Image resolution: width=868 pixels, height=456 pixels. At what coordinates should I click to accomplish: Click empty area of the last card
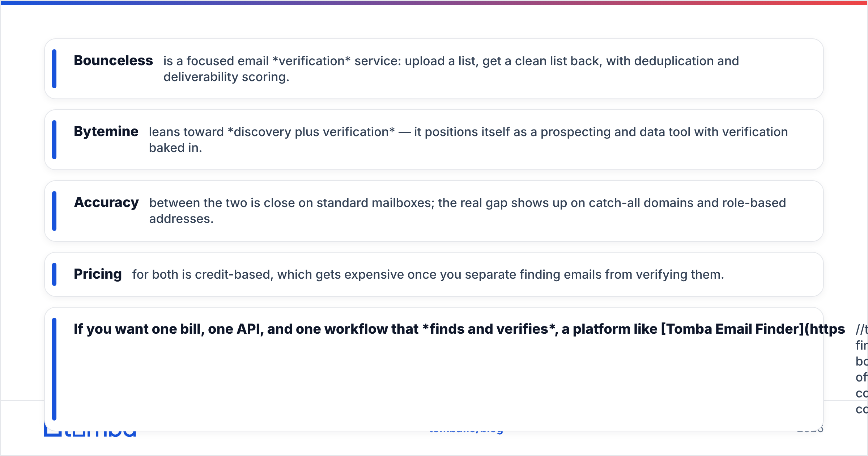click(x=434, y=384)
